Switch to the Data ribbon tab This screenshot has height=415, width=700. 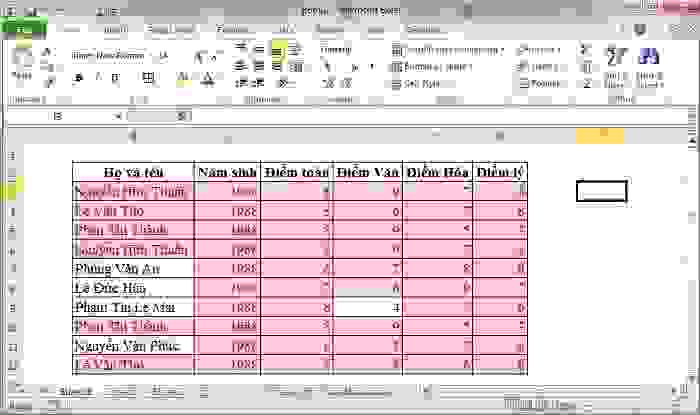coord(287,29)
